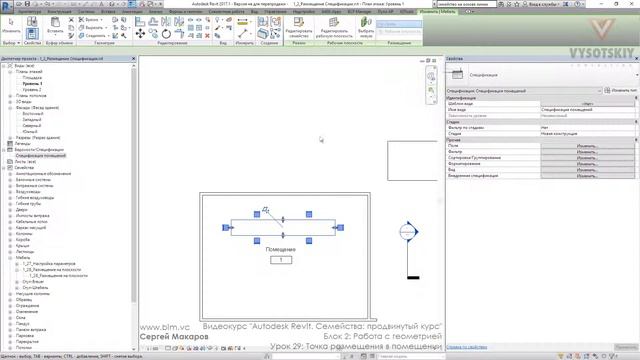Viewport: 640px width, 360px height.
Task: Click the schedule type icon in Properties
Action: click(458, 75)
